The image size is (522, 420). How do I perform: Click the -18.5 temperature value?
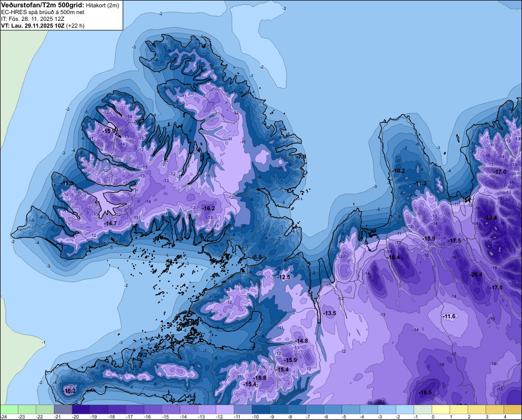pos(425,392)
